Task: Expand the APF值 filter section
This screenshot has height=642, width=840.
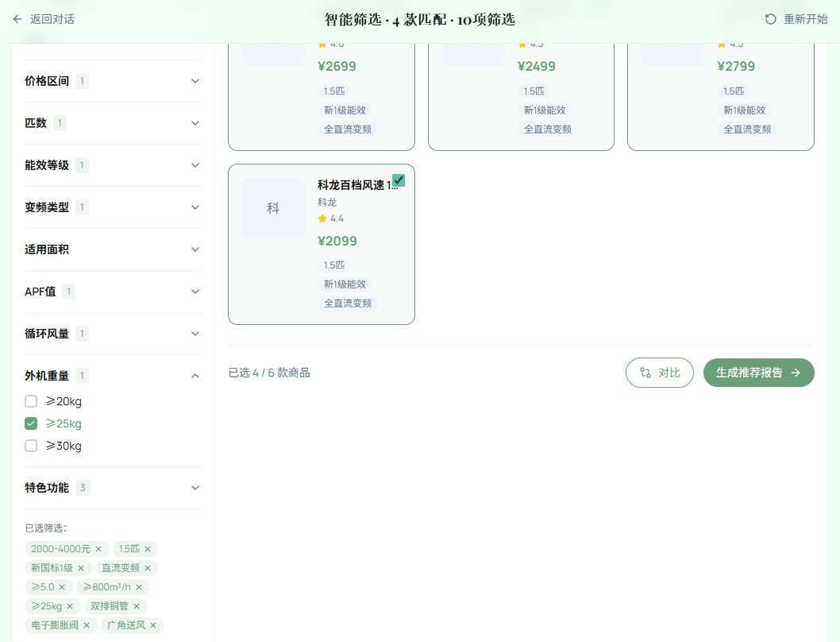Action: tap(113, 292)
